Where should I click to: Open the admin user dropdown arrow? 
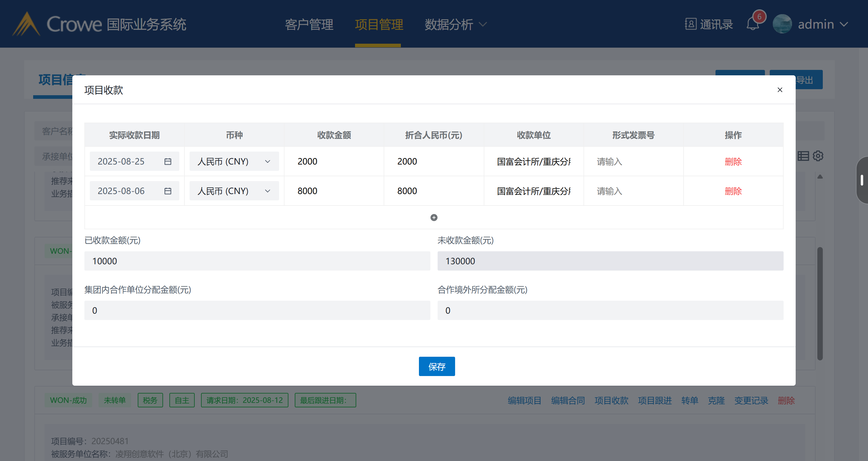(844, 24)
